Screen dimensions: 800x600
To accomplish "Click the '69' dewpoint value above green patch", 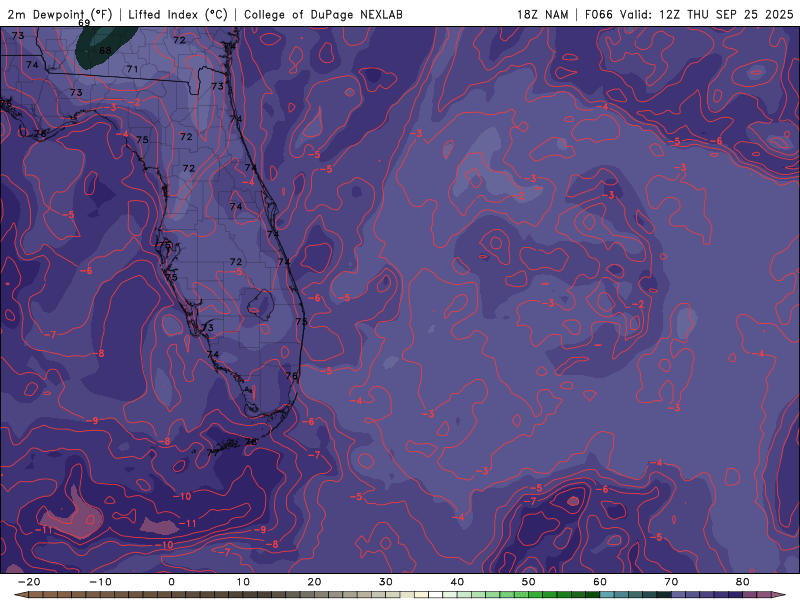I will coord(84,23).
